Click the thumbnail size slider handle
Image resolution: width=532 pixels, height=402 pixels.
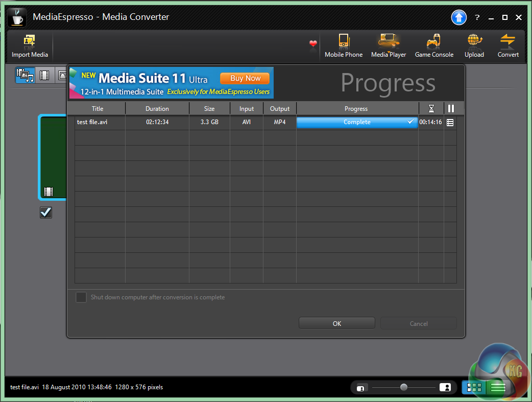click(x=404, y=387)
